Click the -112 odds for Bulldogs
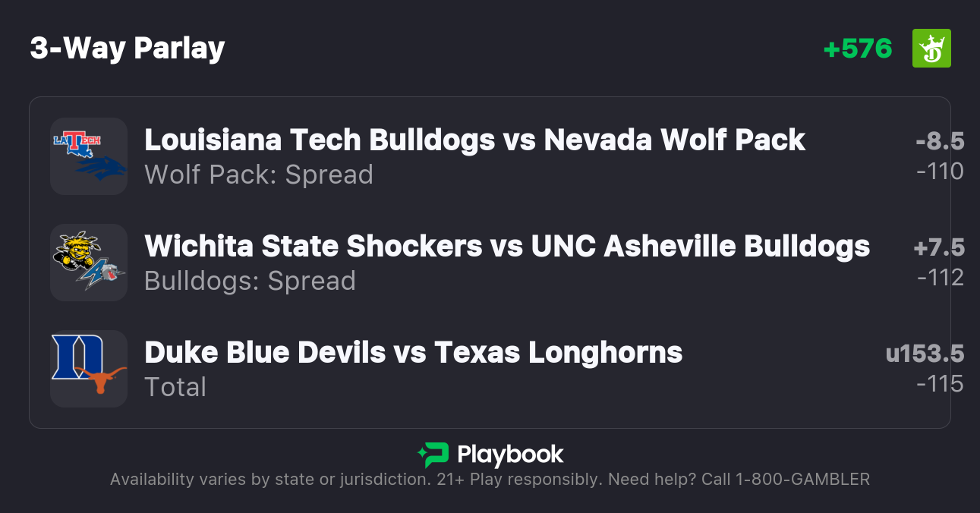Viewport: 980px width, 513px height. (x=939, y=278)
